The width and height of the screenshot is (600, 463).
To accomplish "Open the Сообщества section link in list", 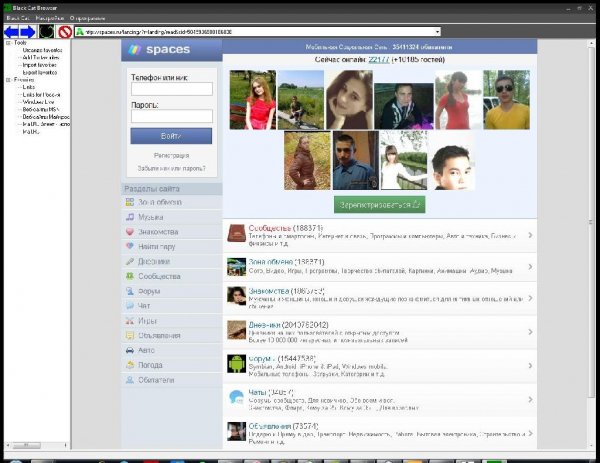I will pos(269,228).
